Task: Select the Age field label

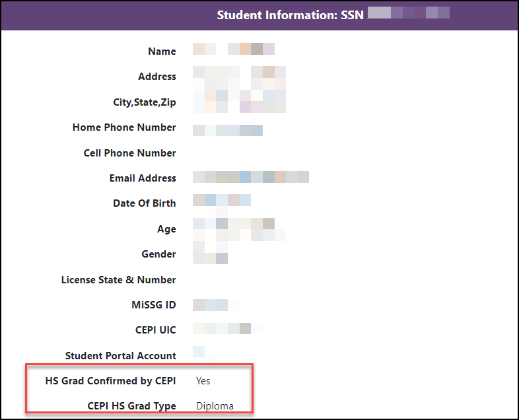Action: [x=166, y=229]
